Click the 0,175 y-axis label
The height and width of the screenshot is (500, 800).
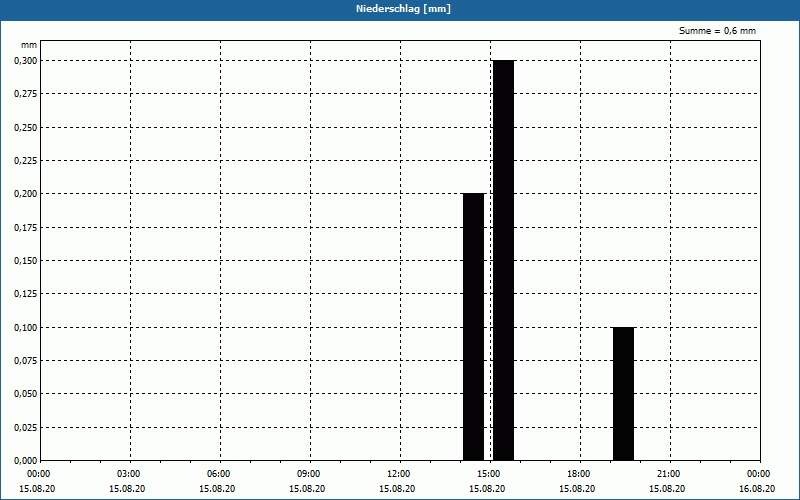pyautogui.click(x=26, y=228)
